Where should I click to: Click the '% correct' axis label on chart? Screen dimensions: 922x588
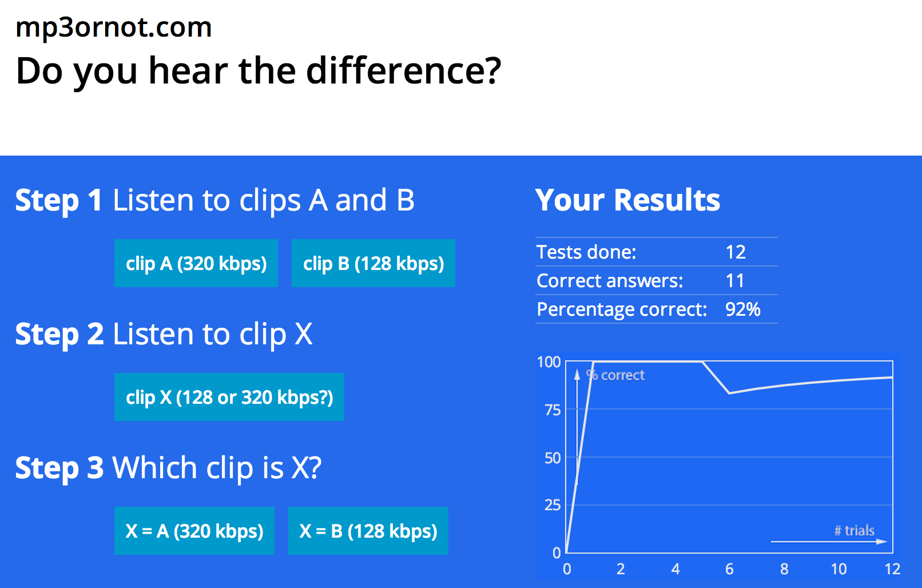coord(615,375)
